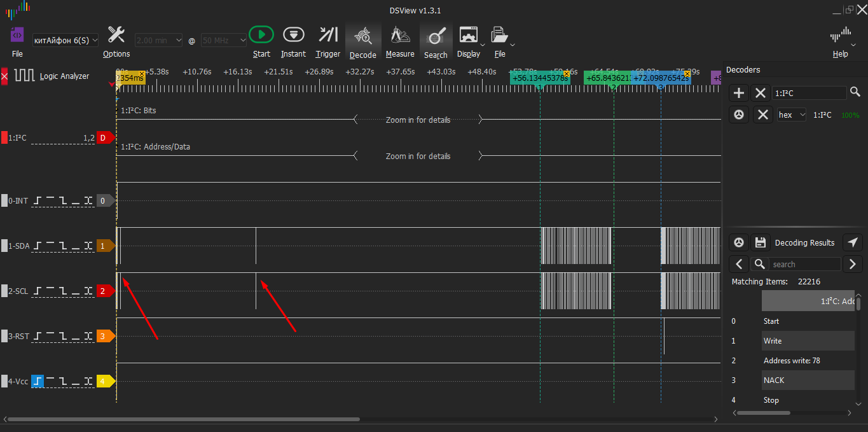Expand the toolbar File dropdown arrow

point(513,45)
